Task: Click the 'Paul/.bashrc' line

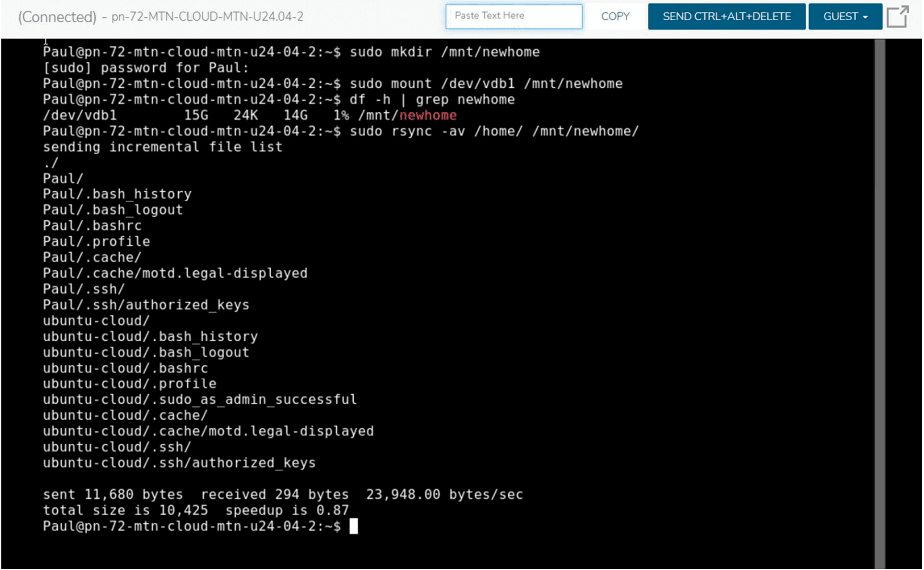Action: (x=92, y=226)
